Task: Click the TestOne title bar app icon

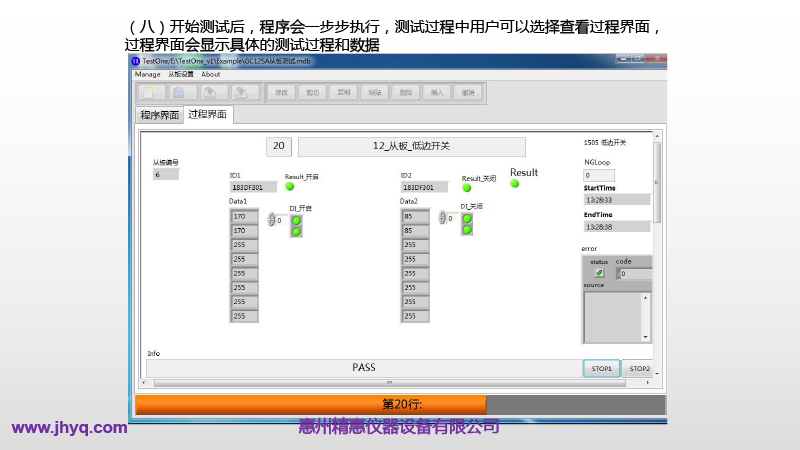Action: 136,61
